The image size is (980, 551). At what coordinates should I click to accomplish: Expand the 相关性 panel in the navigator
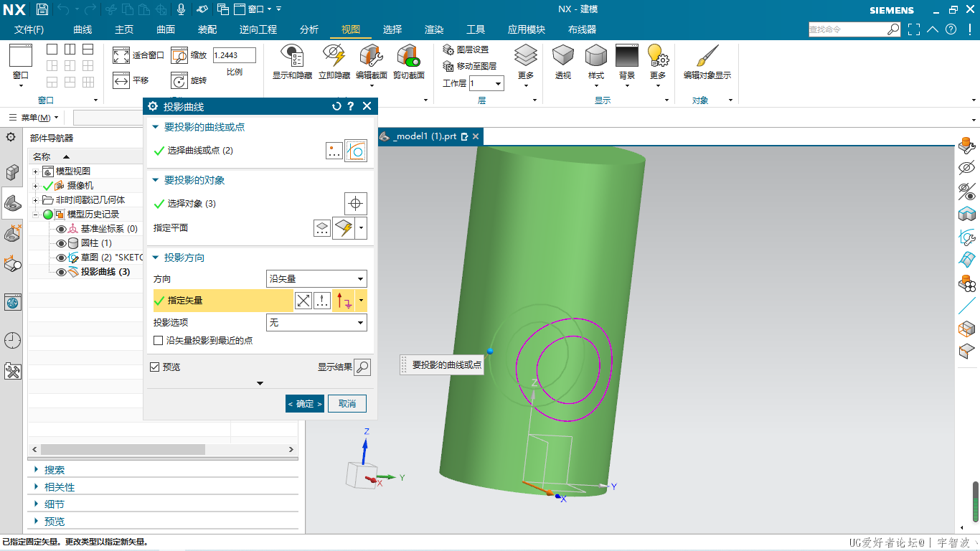tap(37, 487)
